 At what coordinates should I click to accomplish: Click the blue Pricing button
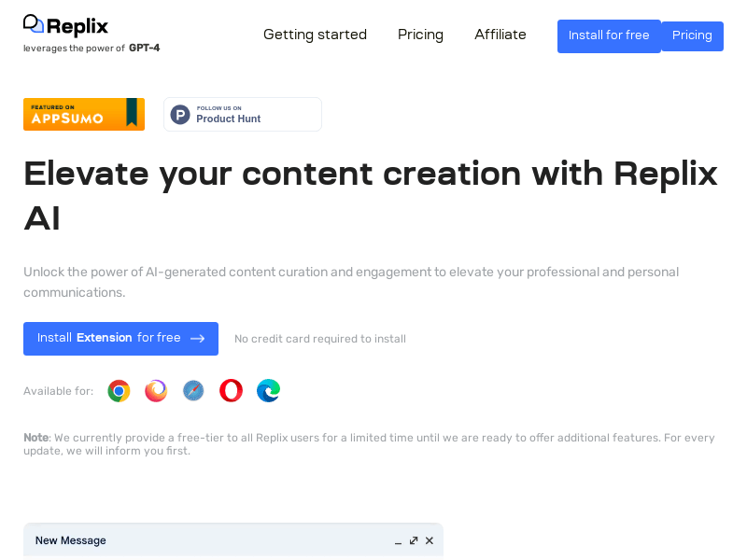[x=692, y=36]
